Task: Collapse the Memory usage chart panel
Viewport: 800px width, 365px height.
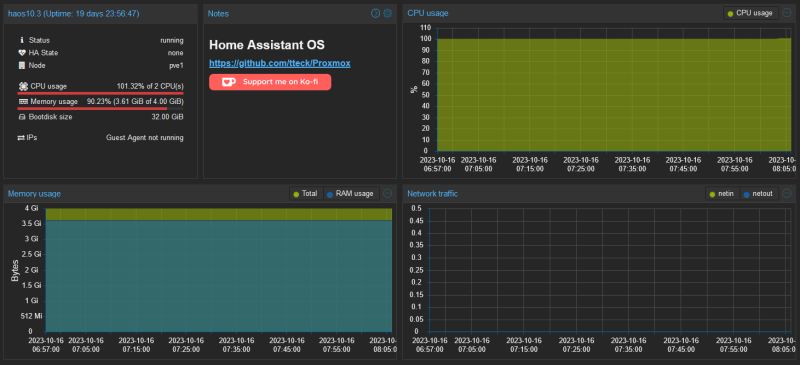Action: tap(387, 193)
